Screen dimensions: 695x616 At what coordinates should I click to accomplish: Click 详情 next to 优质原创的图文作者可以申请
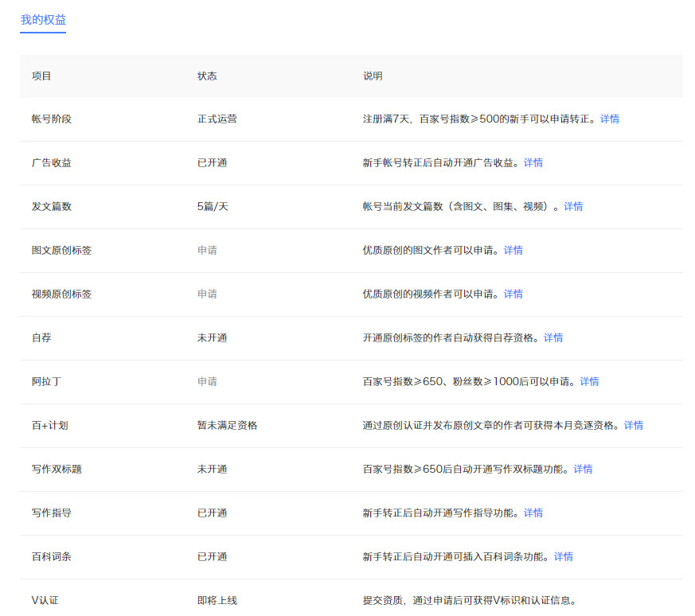(513, 250)
